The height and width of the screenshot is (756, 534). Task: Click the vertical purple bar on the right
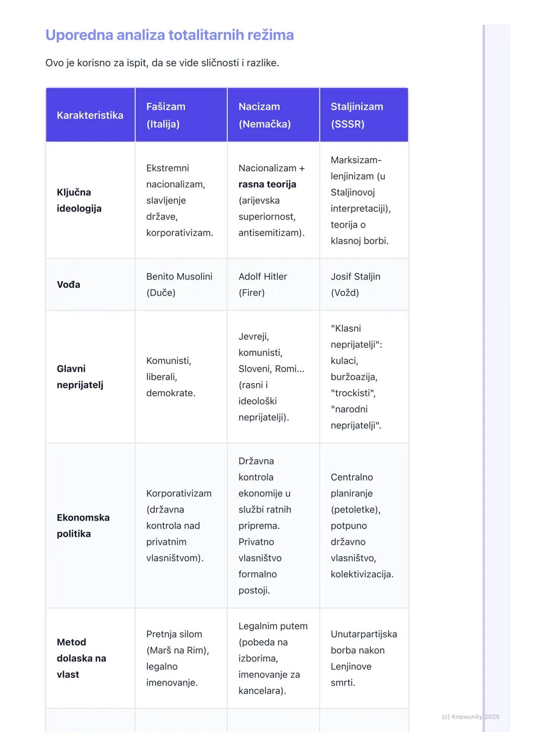[484, 346]
